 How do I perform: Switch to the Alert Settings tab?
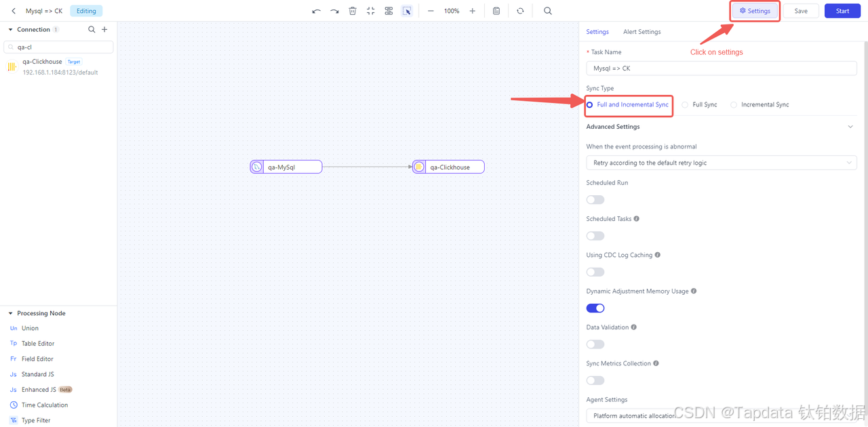[x=642, y=32]
